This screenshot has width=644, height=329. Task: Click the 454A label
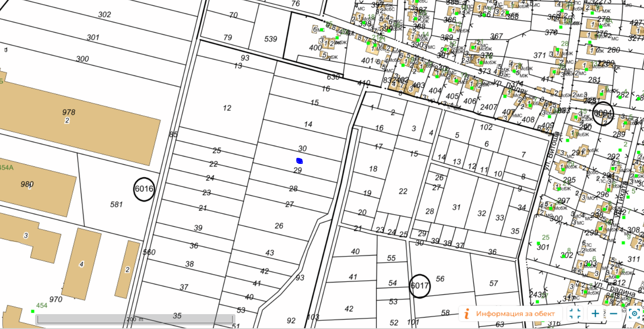[7, 168]
